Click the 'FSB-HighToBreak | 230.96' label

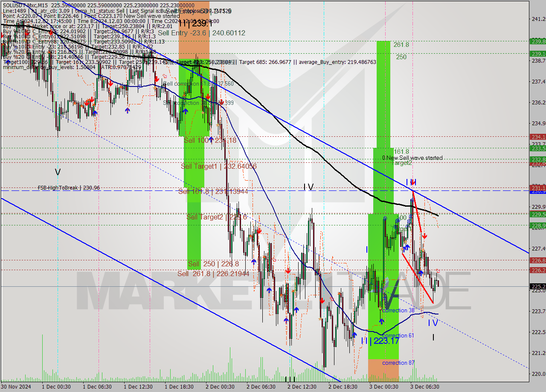[x=69, y=187]
